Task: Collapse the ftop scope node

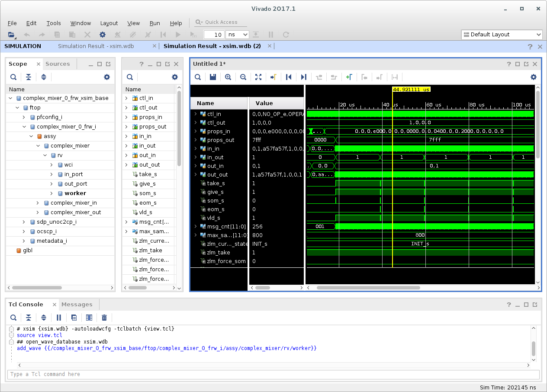Action: [x=18, y=108]
